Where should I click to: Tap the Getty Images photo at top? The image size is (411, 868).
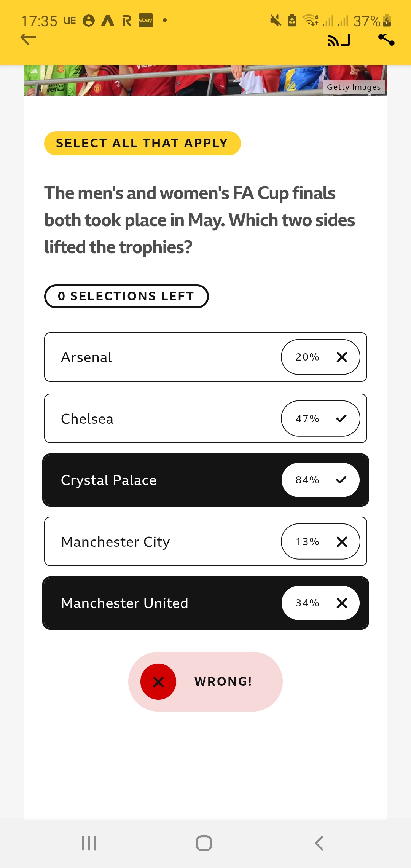(x=205, y=80)
